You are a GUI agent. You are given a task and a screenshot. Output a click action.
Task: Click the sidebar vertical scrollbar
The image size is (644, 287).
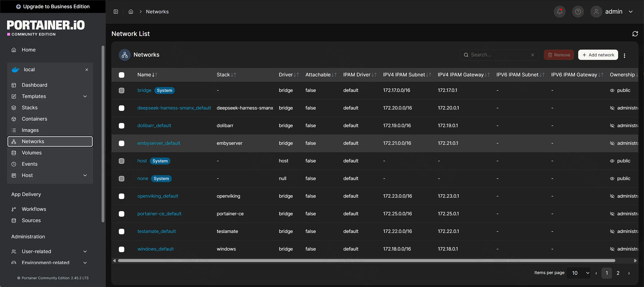[103, 134]
